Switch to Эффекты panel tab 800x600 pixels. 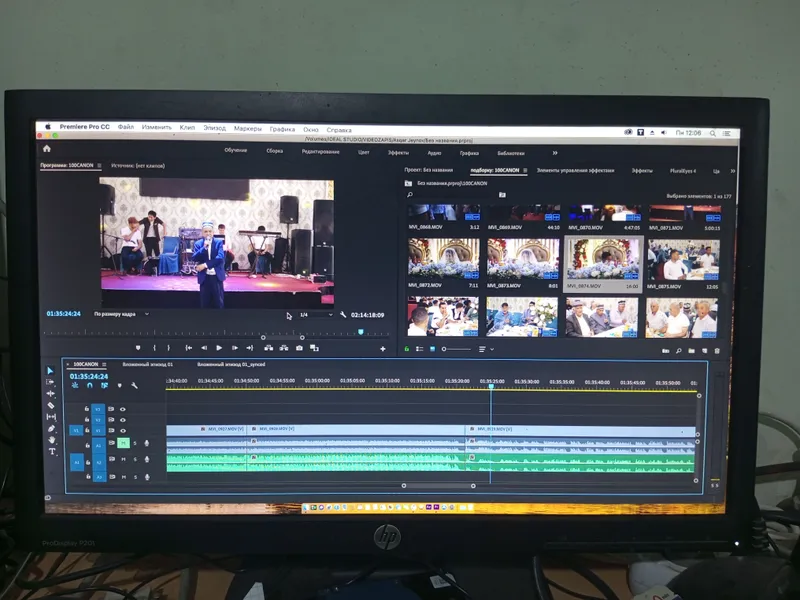642,170
